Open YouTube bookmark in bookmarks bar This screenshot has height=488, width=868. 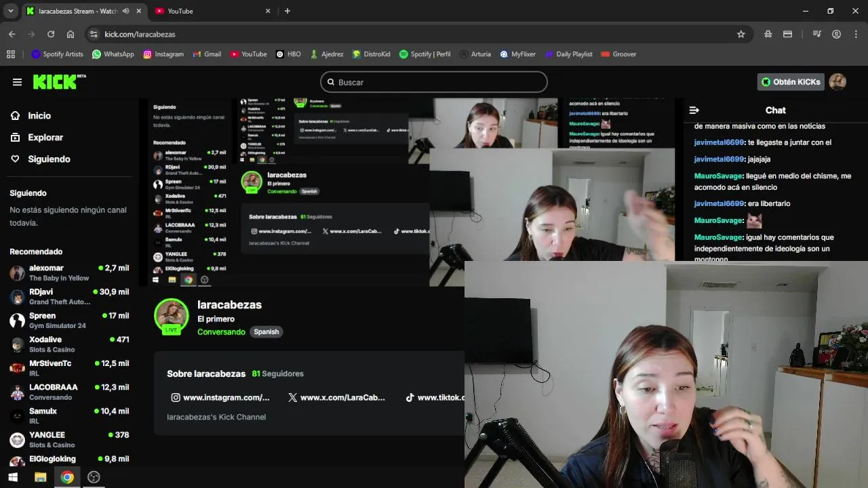point(248,54)
